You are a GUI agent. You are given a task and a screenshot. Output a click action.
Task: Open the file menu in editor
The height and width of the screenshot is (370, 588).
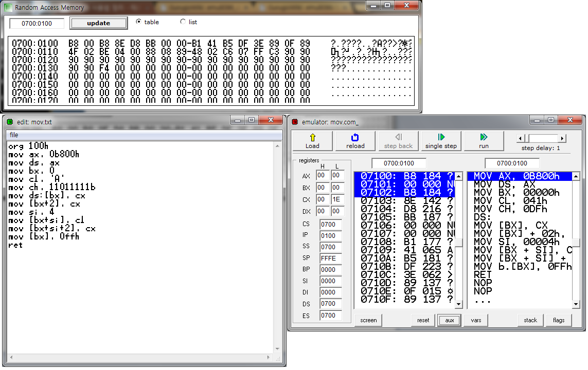click(x=14, y=135)
